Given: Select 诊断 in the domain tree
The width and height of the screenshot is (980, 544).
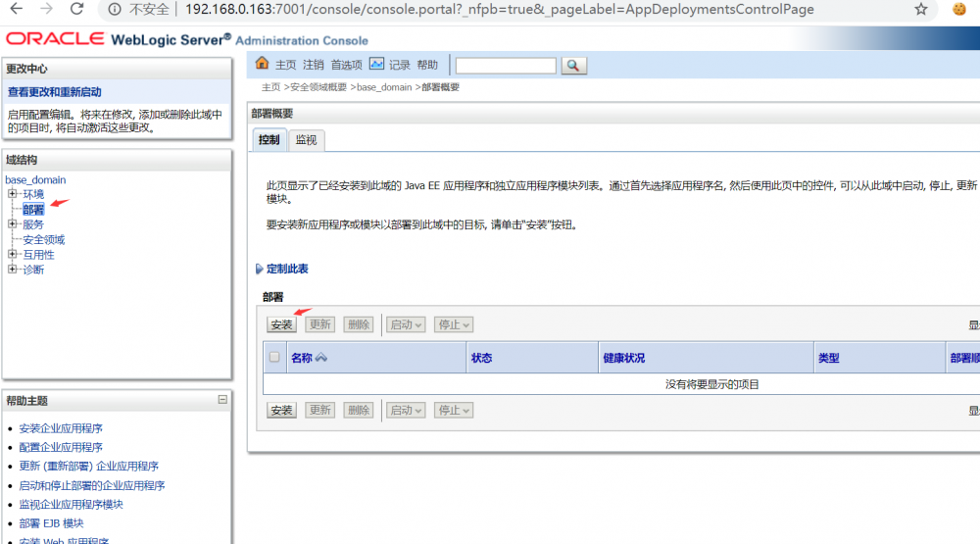Looking at the screenshot, I should pyautogui.click(x=33, y=270).
